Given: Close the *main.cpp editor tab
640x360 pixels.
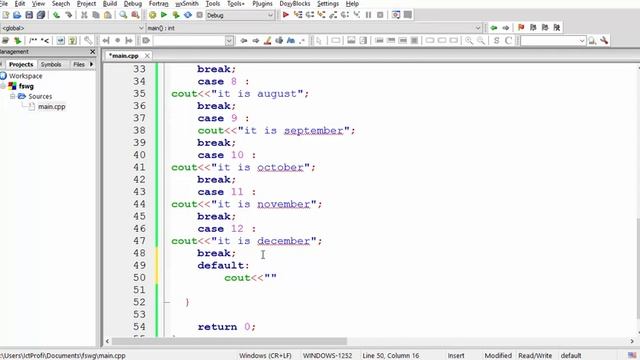Looking at the screenshot, I should [x=147, y=56].
